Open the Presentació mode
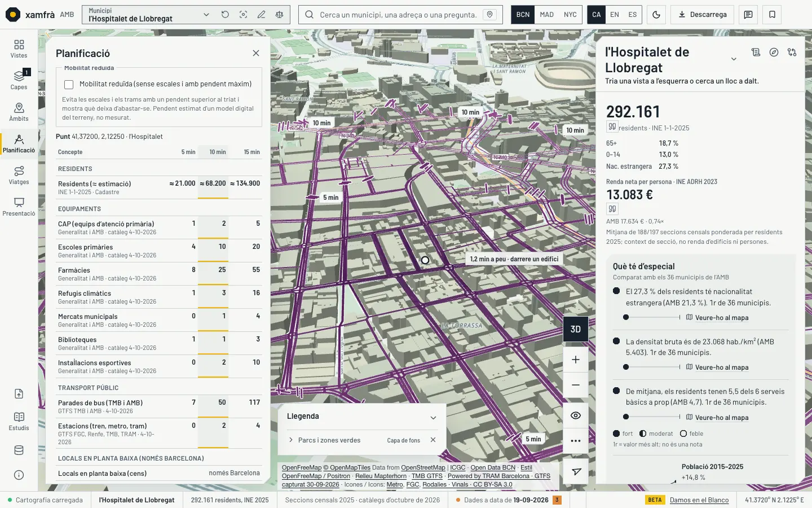The height and width of the screenshot is (508, 812). 19,207
